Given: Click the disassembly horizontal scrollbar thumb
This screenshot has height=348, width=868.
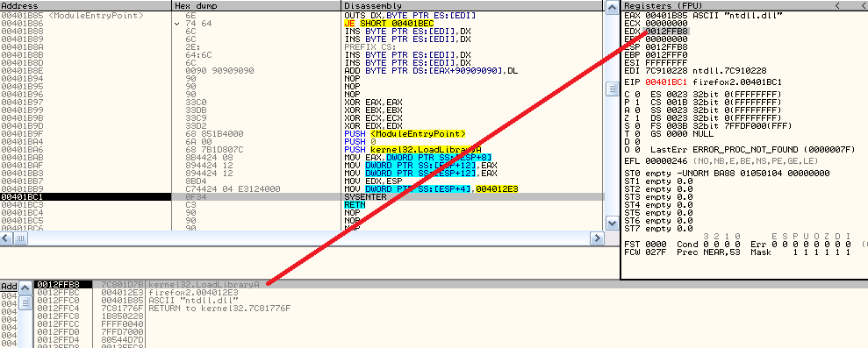Looking at the screenshot, I should tap(19, 238).
